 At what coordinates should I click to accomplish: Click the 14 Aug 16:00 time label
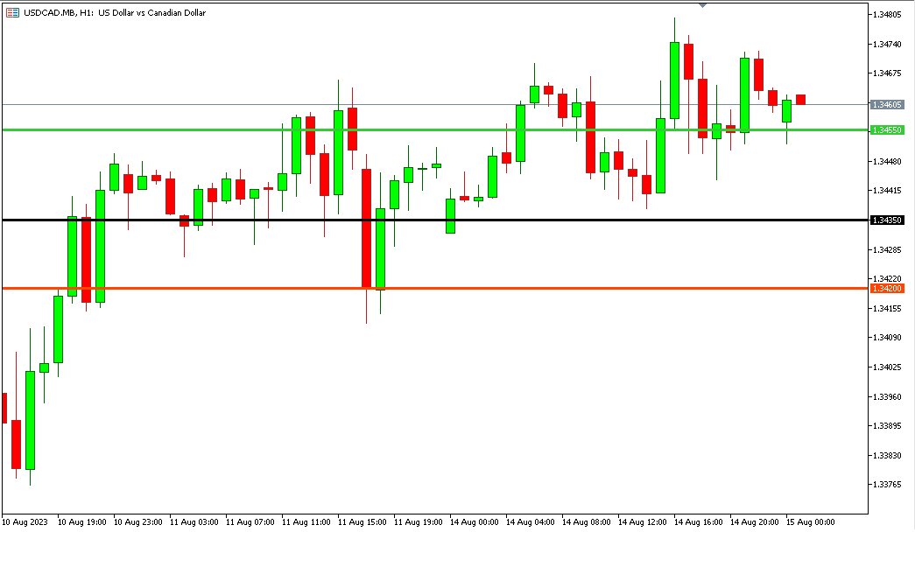click(x=698, y=522)
